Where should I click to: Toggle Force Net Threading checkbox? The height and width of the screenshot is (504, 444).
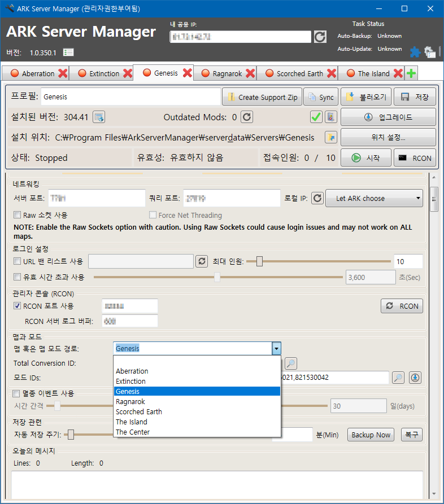pyautogui.click(x=153, y=214)
